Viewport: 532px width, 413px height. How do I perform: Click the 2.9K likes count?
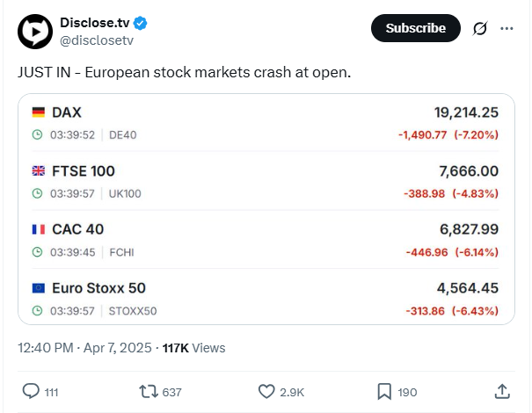(x=292, y=392)
